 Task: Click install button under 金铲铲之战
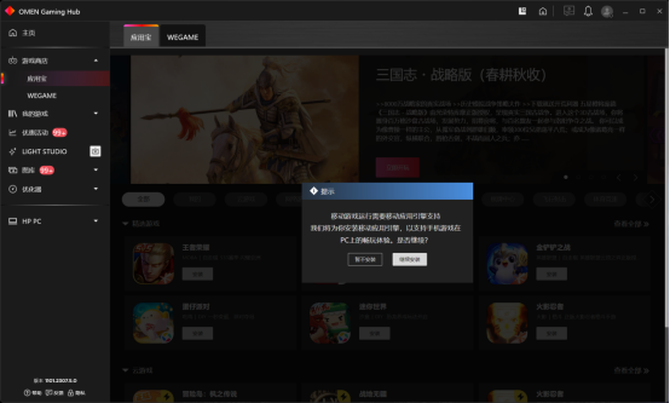pyautogui.click(x=552, y=274)
